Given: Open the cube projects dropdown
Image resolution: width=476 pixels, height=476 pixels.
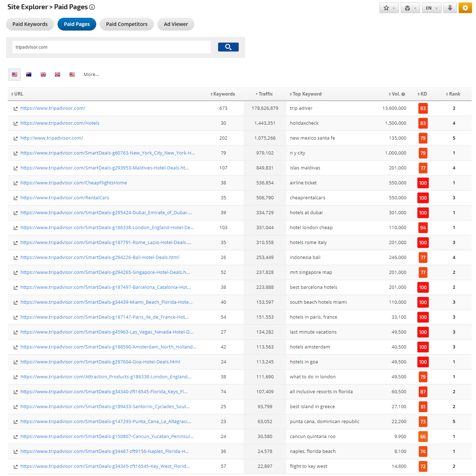Looking at the screenshot, I should coord(410,8).
